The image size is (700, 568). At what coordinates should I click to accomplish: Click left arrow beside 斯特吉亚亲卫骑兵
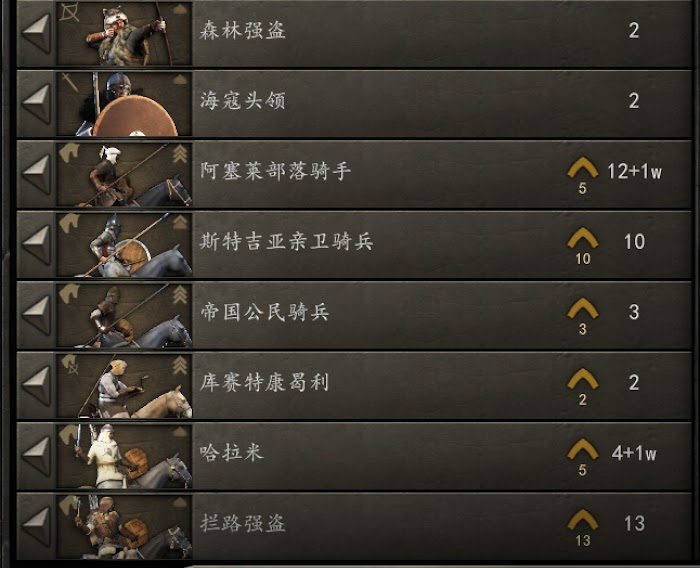point(36,244)
